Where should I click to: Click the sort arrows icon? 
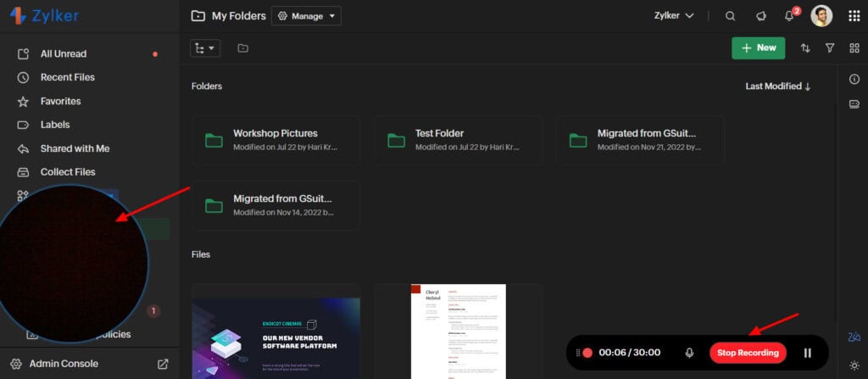tap(805, 48)
